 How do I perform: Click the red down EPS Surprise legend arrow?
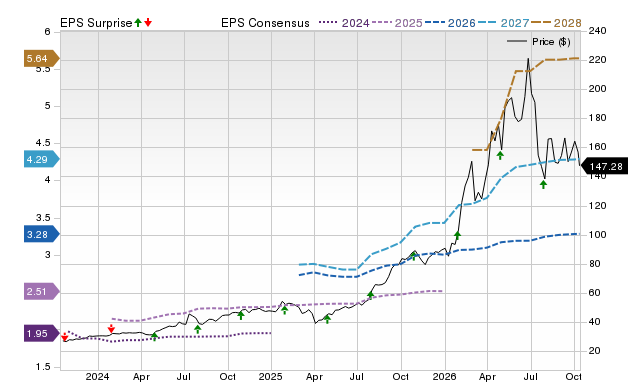click(148, 23)
